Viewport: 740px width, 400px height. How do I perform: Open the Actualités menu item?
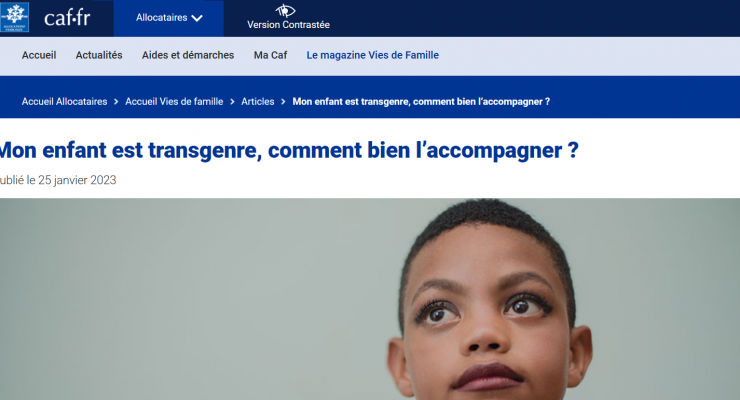tap(99, 55)
